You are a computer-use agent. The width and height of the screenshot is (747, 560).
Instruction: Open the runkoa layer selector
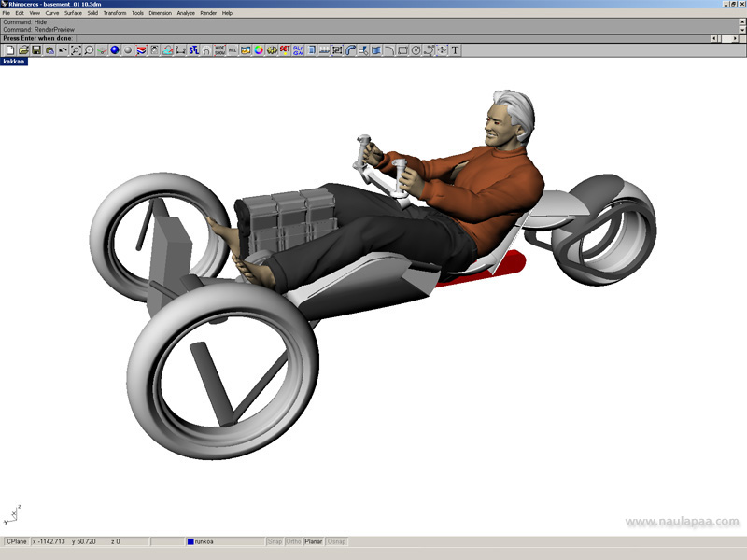coord(224,541)
